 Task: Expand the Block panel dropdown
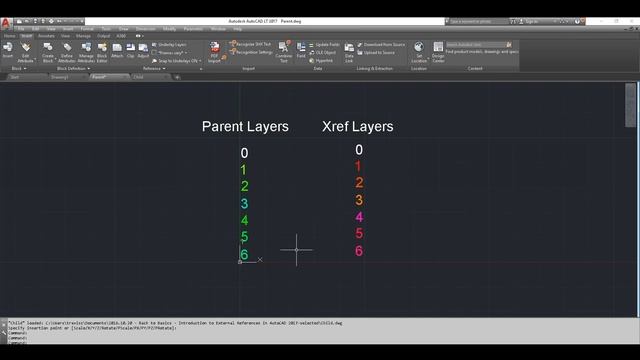coord(19,69)
